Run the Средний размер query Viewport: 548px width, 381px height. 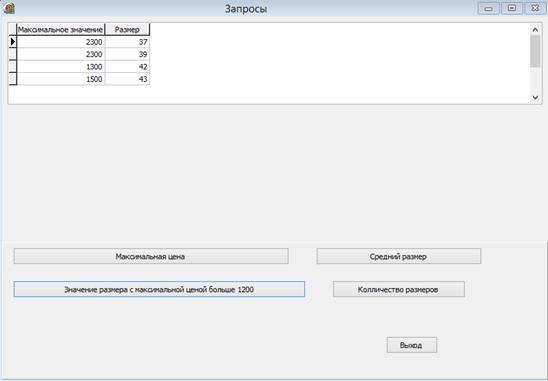pos(398,256)
